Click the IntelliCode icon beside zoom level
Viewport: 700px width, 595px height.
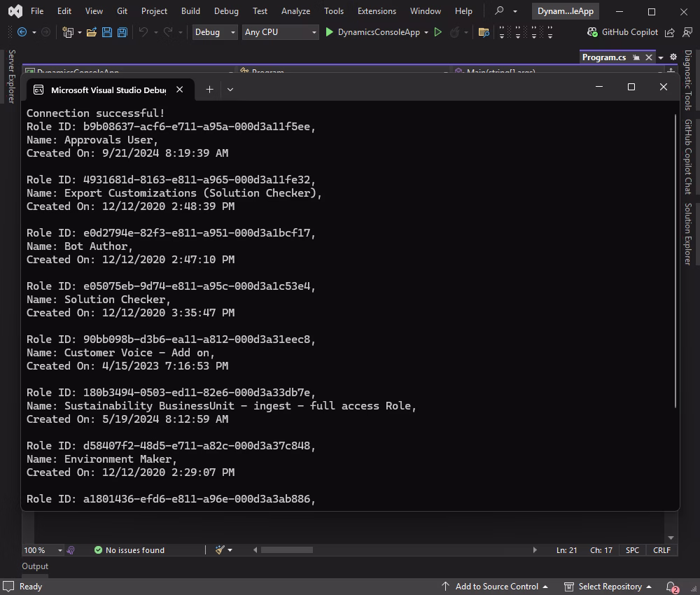(x=71, y=550)
